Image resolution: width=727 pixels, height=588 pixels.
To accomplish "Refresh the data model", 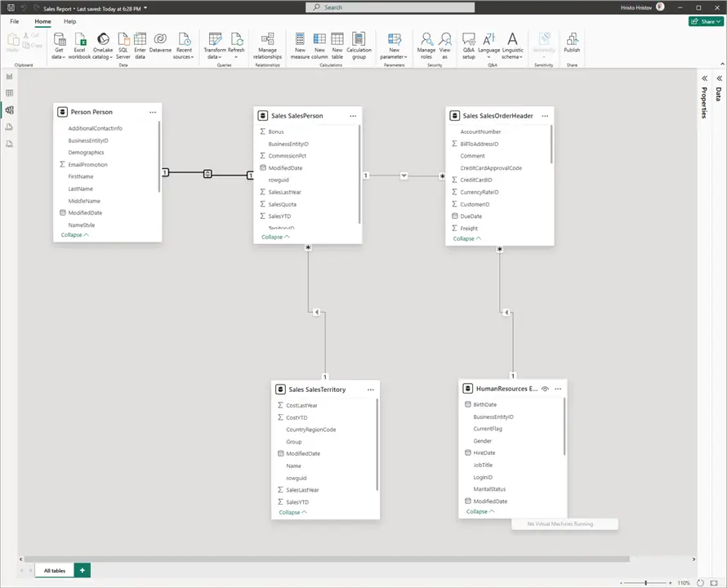I will [x=236, y=46].
